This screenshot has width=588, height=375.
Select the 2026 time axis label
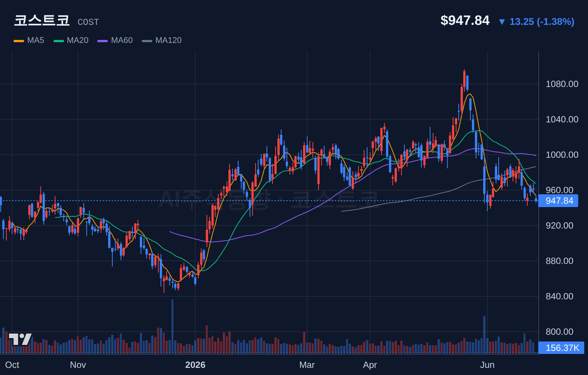click(195, 365)
